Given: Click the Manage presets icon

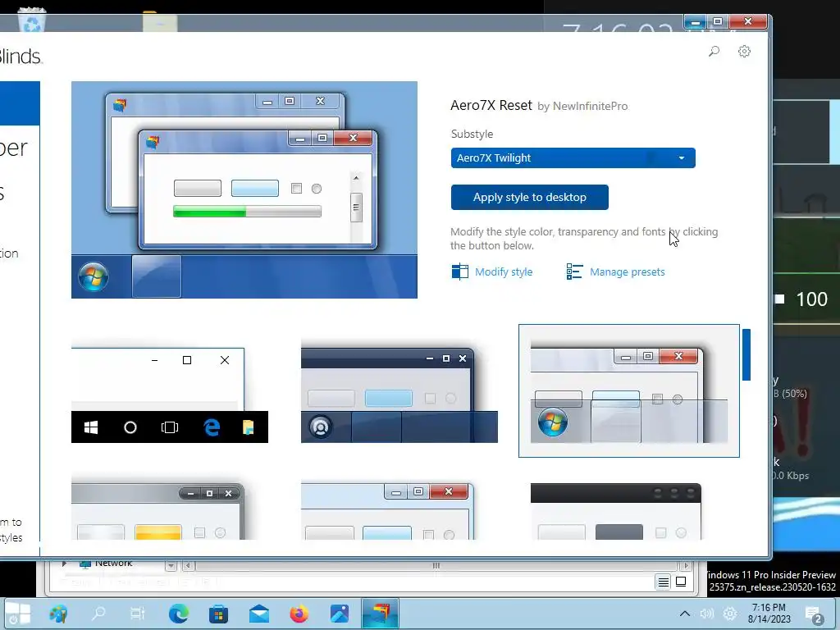Looking at the screenshot, I should (x=574, y=272).
